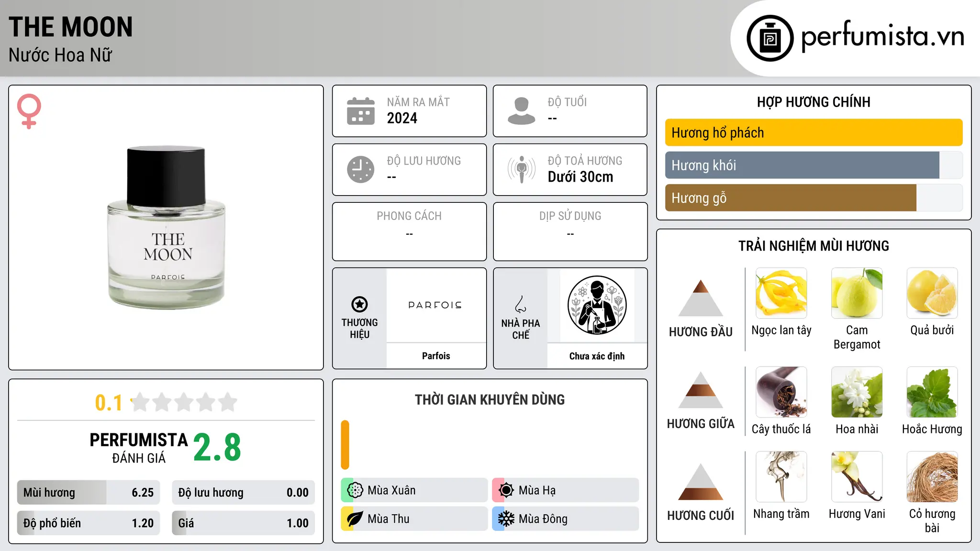Click the Độ phổ biến score bar
980x551 pixels.
tap(89, 523)
